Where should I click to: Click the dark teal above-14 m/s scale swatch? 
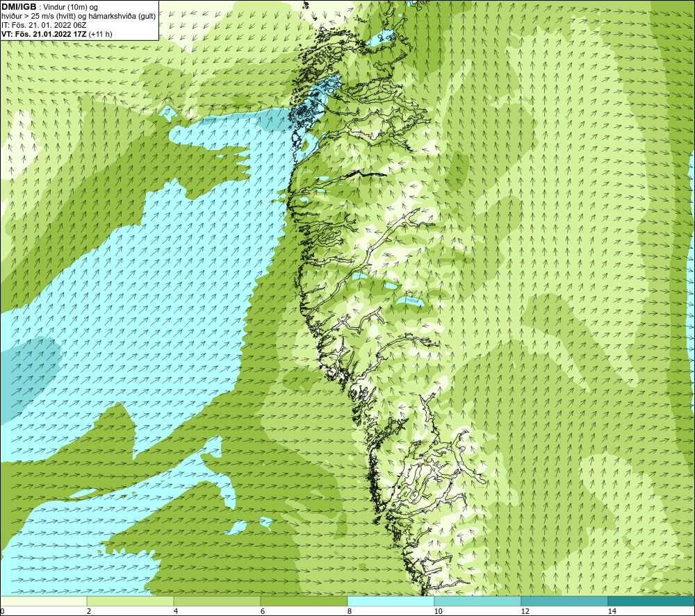[x=651, y=601]
